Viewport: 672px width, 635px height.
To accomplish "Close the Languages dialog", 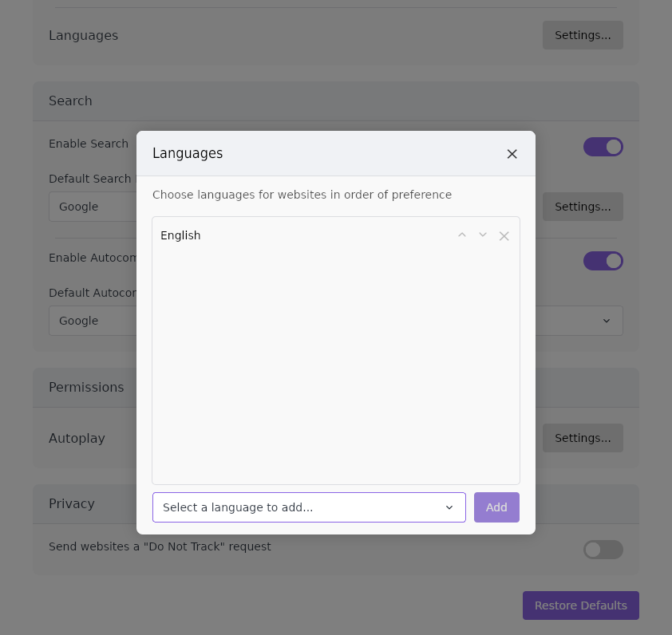I will click(x=512, y=154).
